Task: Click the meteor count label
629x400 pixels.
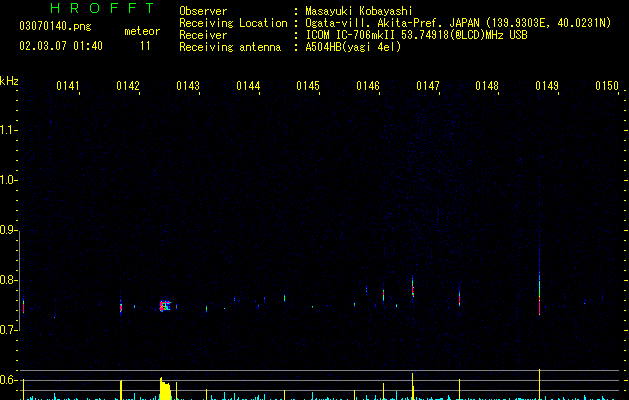Action: pos(142,31)
